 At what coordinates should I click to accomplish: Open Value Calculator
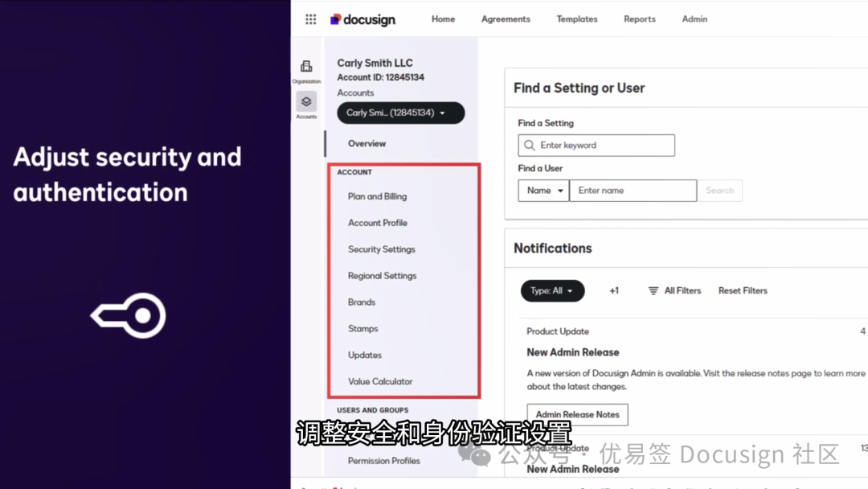coord(379,381)
